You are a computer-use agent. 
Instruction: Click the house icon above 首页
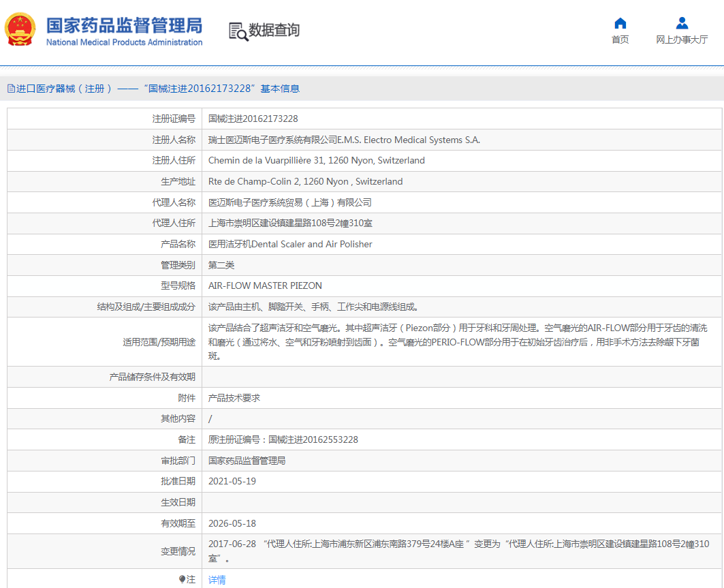pyautogui.click(x=620, y=24)
